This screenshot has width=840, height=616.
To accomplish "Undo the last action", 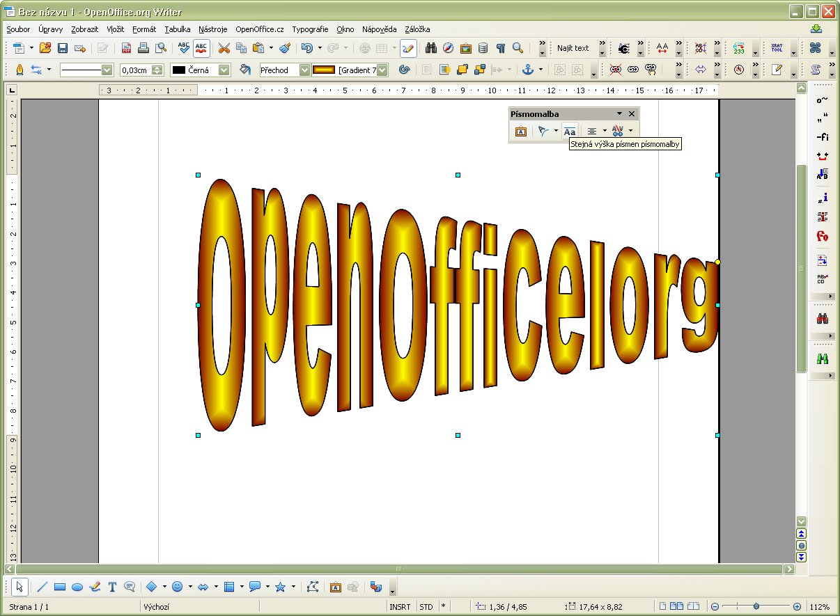I will [306, 48].
